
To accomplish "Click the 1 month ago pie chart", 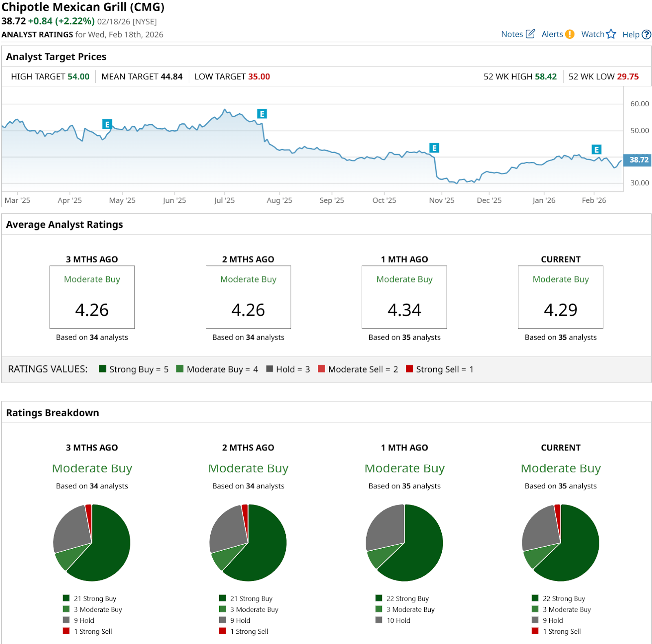I will pos(404,543).
